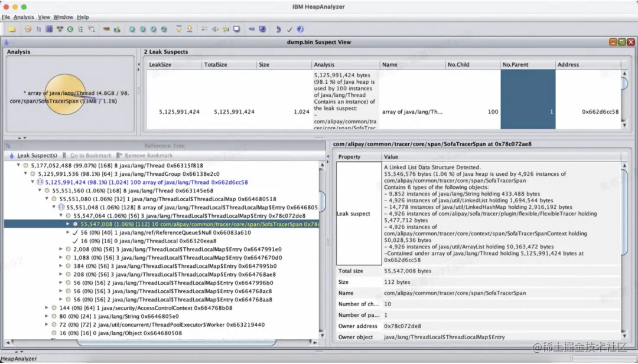Image resolution: width=638 pixels, height=364 pixels.
Task: Click the white monitor window toolbar icon
Action: (x=236, y=29)
